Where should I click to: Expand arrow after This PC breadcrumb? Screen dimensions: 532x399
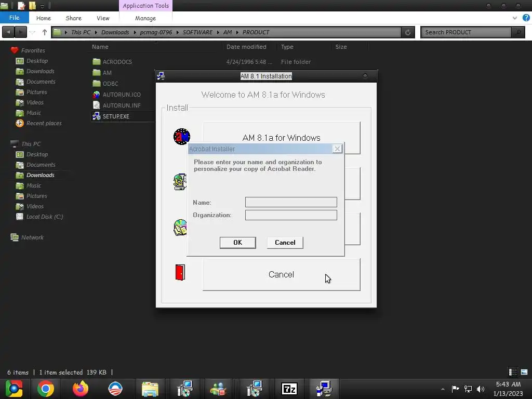[x=96, y=32]
